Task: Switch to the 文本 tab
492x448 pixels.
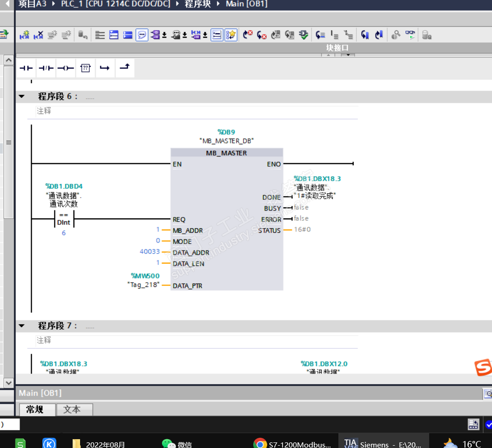Action: tap(72, 409)
